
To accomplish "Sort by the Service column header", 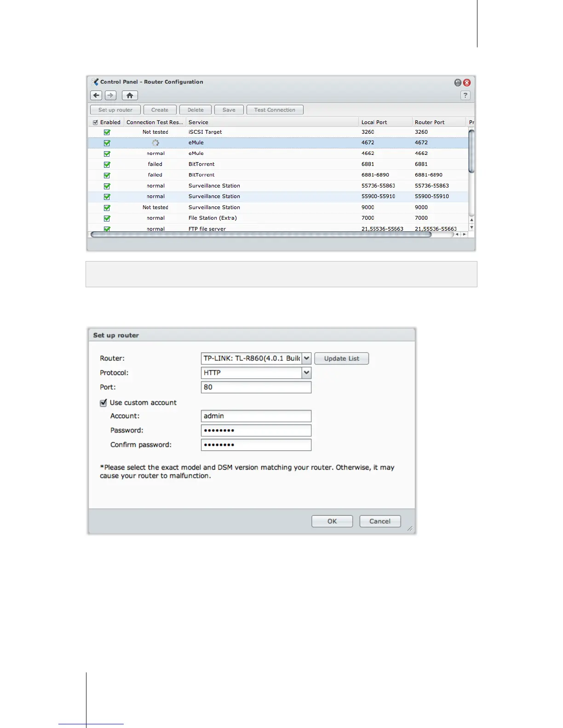I will pyautogui.click(x=272, y=122).
